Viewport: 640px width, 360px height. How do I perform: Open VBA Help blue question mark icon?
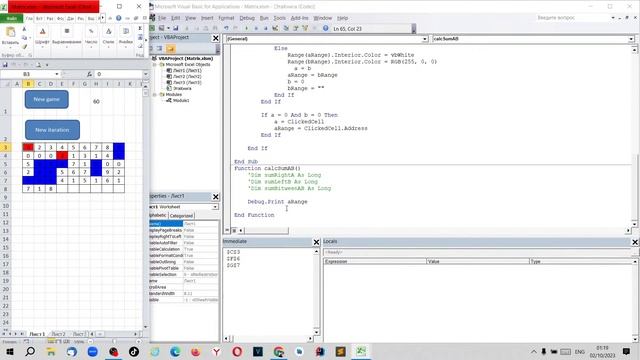[325, 28]
